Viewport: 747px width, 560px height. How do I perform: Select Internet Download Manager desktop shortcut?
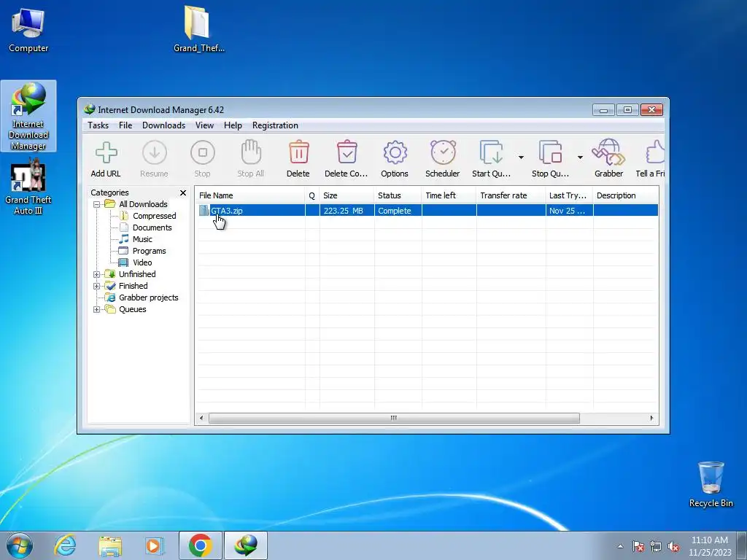point(28,116)
